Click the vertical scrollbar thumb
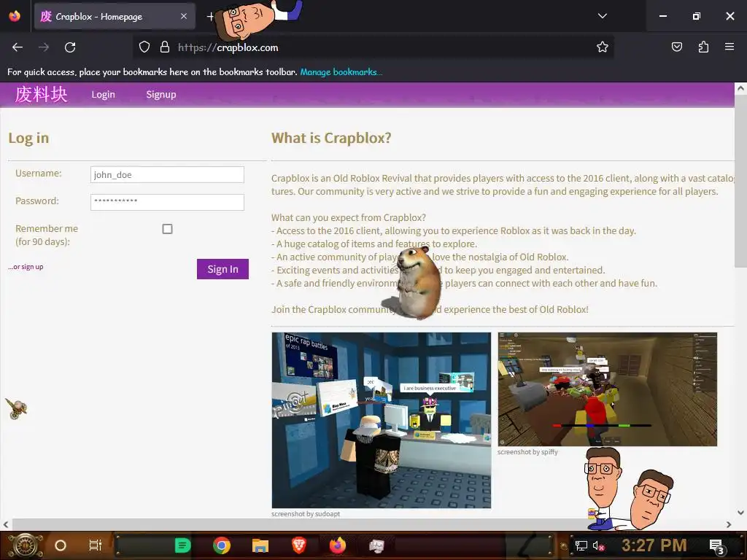Screen dimensions: 747x560 [740, 181]
